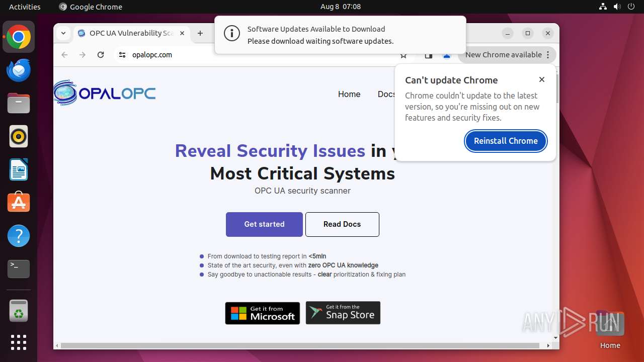The height and width of the screenshot is (362, 644).
Task: Go forward in Chrome navigation
Action: (x=83, y=55)
